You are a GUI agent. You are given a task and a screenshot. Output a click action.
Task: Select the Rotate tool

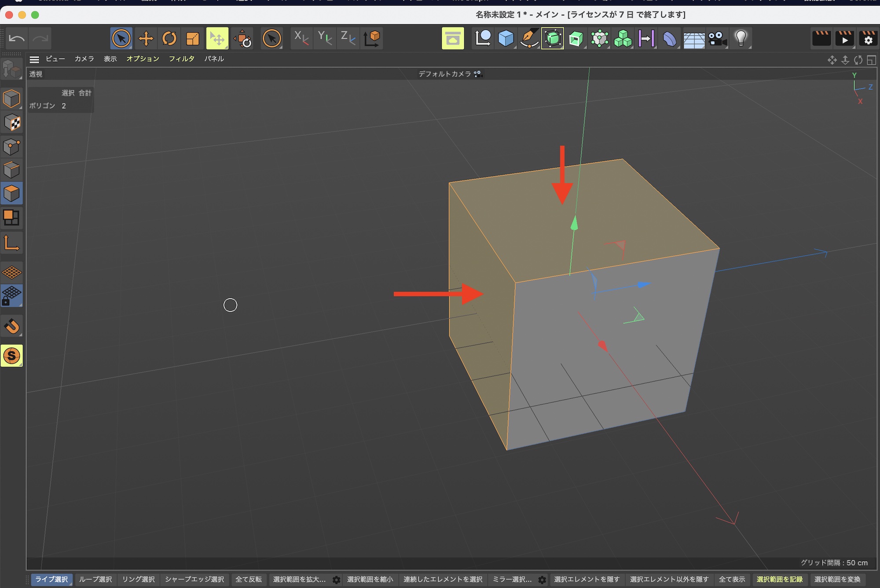[169, 39]
